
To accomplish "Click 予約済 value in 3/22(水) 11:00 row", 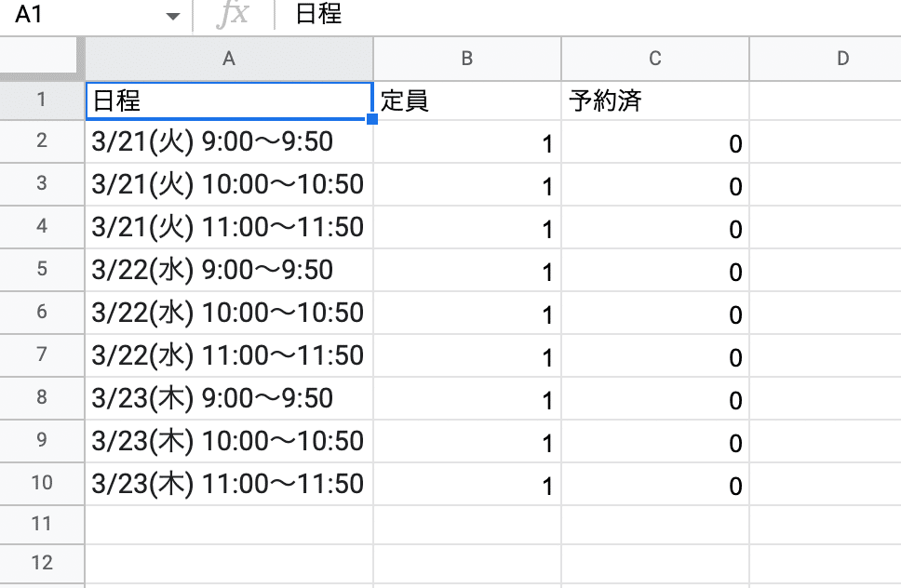I will [655, 355].
